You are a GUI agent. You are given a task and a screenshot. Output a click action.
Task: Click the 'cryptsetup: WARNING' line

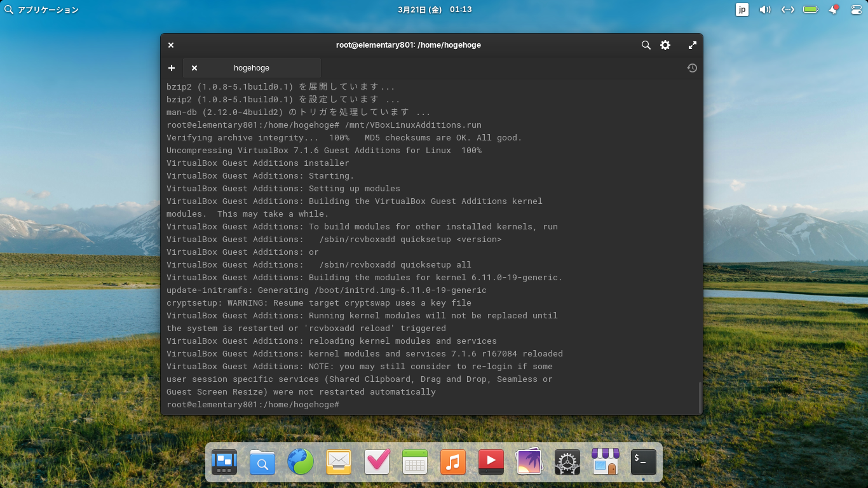click(x=319, y=303)
